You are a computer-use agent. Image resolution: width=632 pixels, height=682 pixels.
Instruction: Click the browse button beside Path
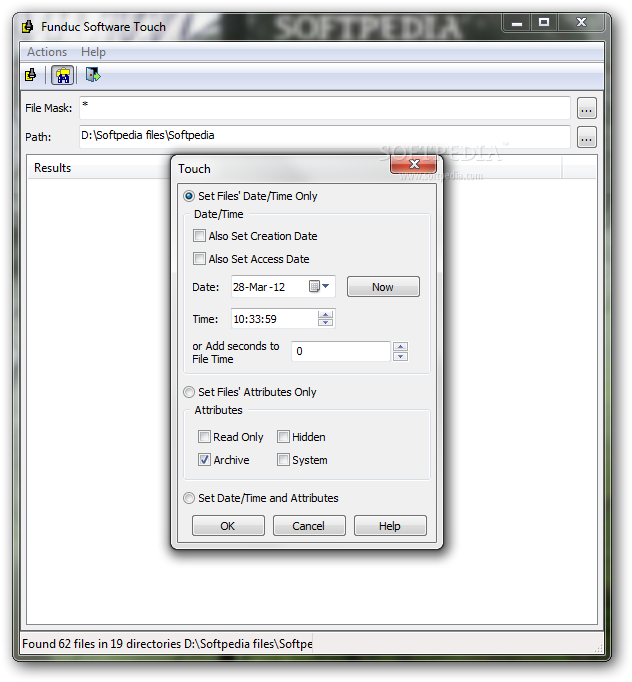coord(586,137)
